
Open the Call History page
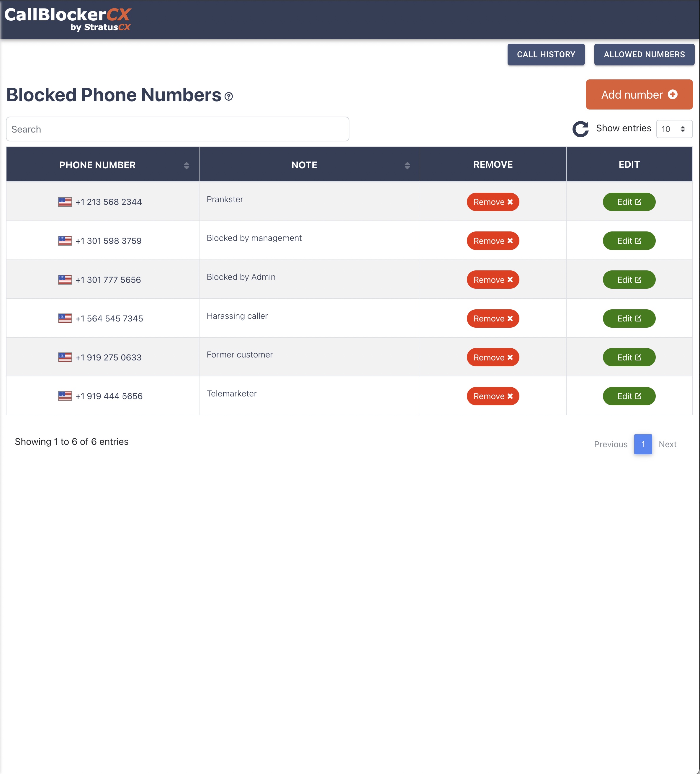546,55
